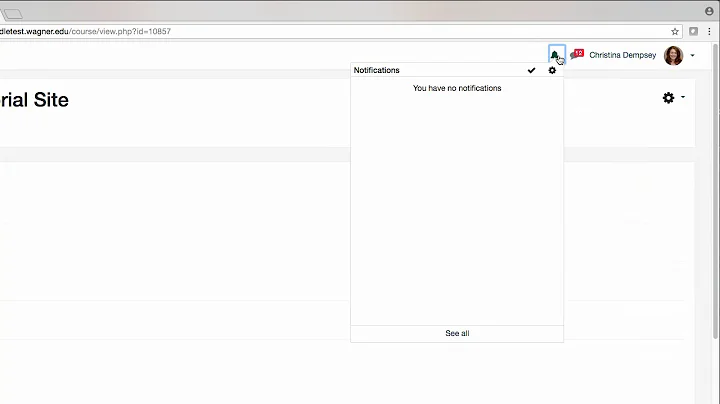
Task: Click the Chrome profile avatar icon
Action: 709,11
